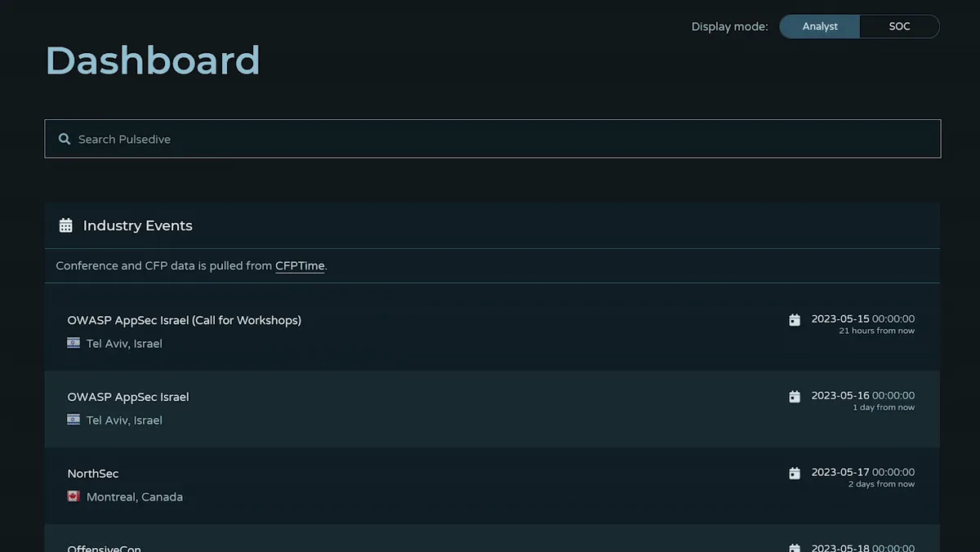Switch display mode to Analyst

click(x=820, y=26)
